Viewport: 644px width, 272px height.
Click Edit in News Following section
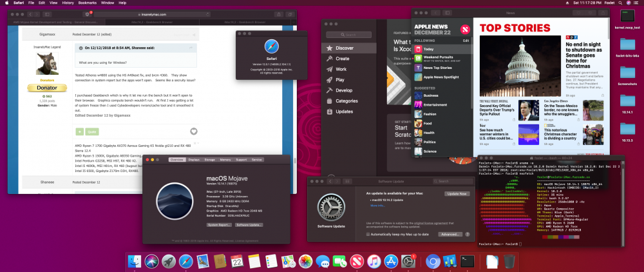(466, 41)
